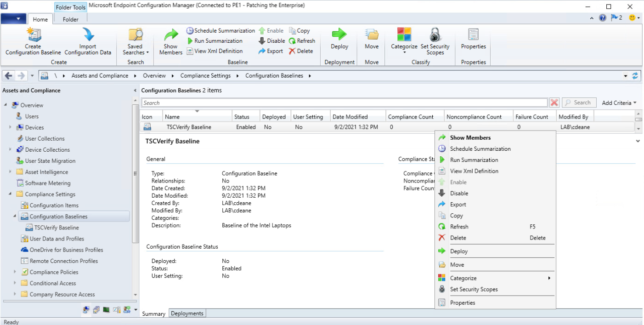This screenshot has width=644, height=325.
Task: Switch to the Deployments bottom tab
Action: (187, 314)
